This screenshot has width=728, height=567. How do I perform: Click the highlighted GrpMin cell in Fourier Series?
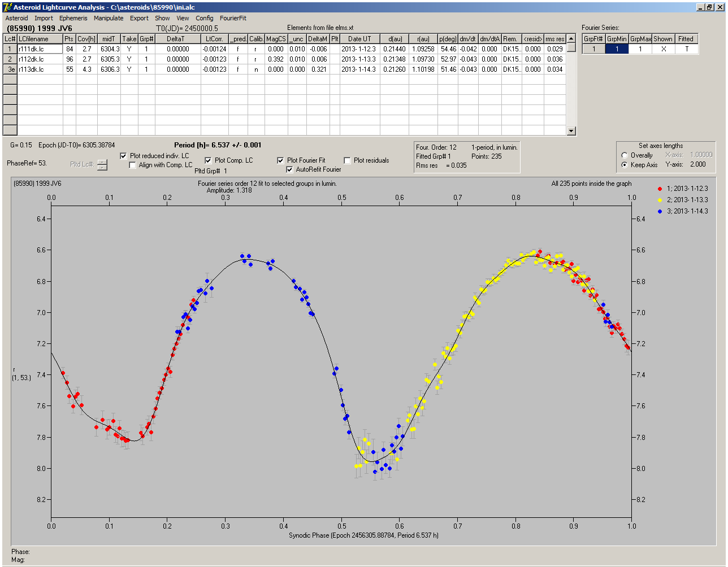point(617,49)
